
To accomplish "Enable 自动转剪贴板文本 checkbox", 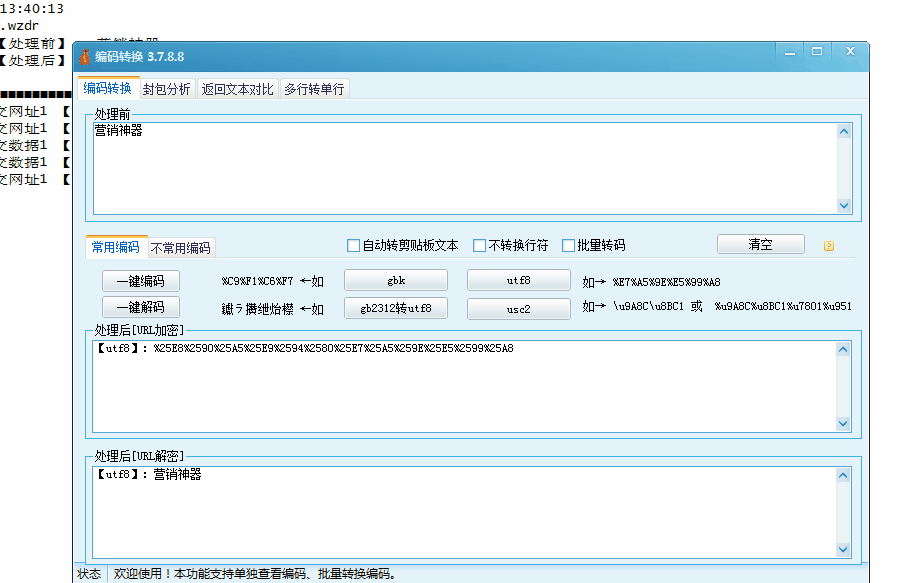I will point(354,245).
